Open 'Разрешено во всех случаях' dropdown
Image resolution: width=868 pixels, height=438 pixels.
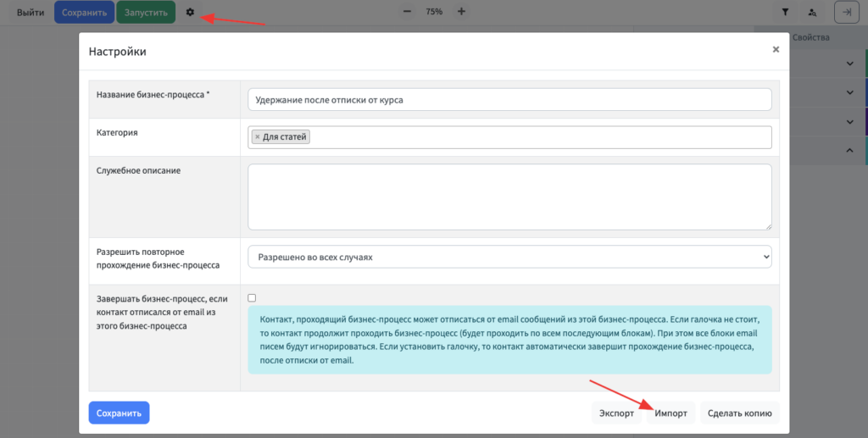(x=509, y=256)
